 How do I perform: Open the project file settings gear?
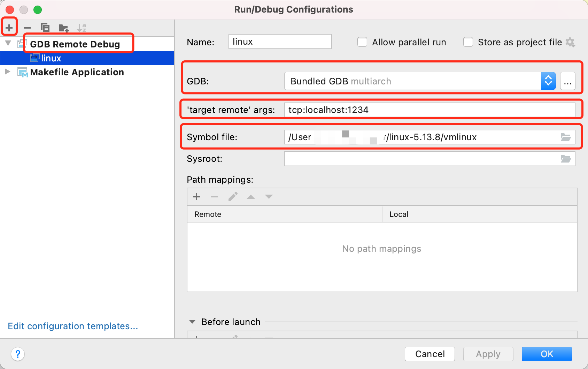pos(570,42)
